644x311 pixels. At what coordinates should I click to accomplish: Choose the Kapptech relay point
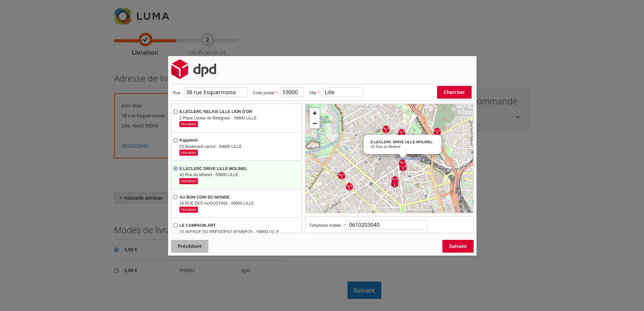click(175, 140)
